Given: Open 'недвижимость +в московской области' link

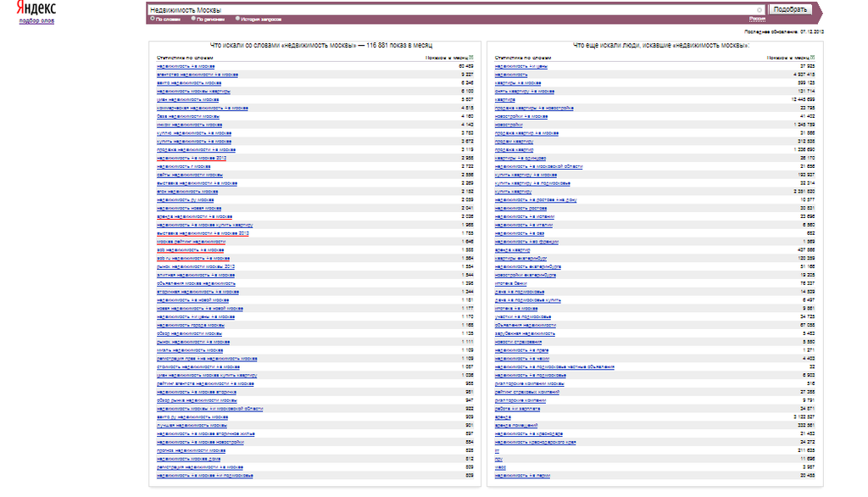Looking at the screenshot, I should tap(538, 166).
